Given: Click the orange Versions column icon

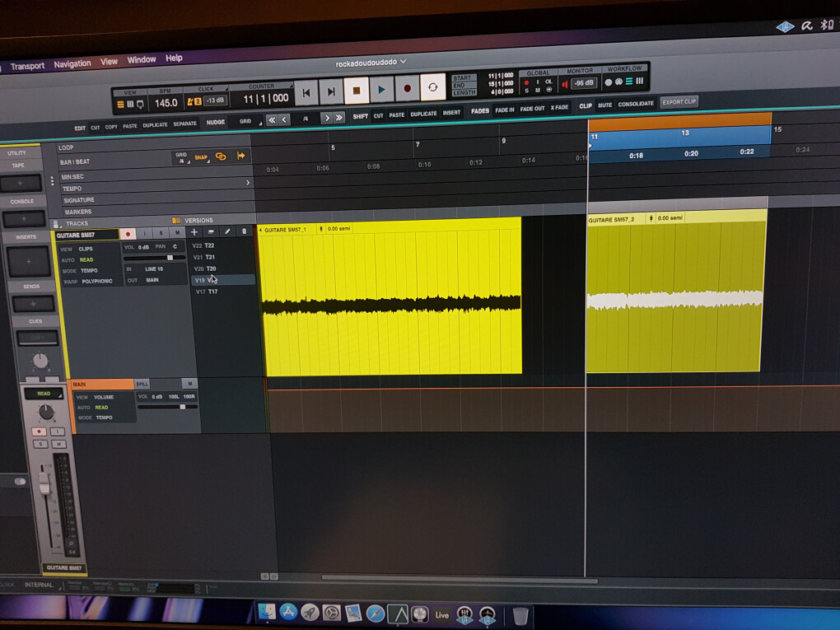Looking at the screenshot, I should (176, 220).
